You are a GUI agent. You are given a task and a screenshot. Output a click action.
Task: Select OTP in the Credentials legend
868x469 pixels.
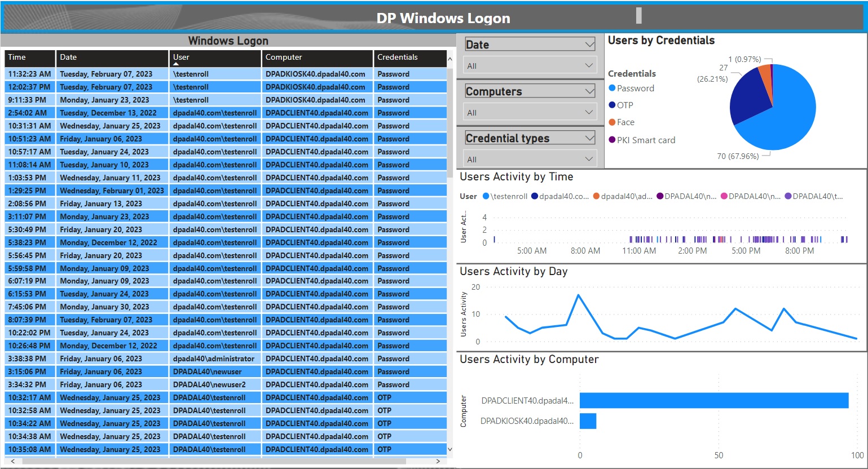pos(625,105)
